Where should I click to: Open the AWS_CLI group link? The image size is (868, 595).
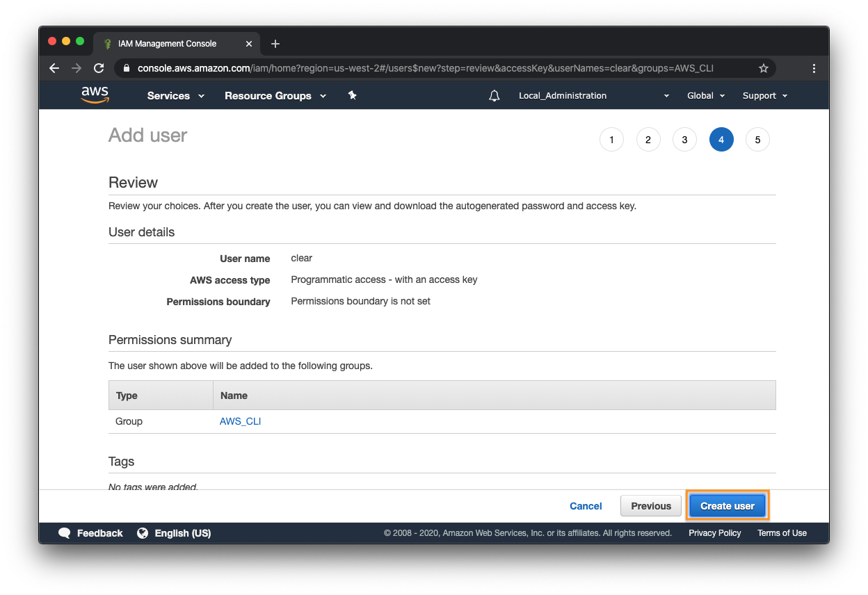click(x=240, y=421)
